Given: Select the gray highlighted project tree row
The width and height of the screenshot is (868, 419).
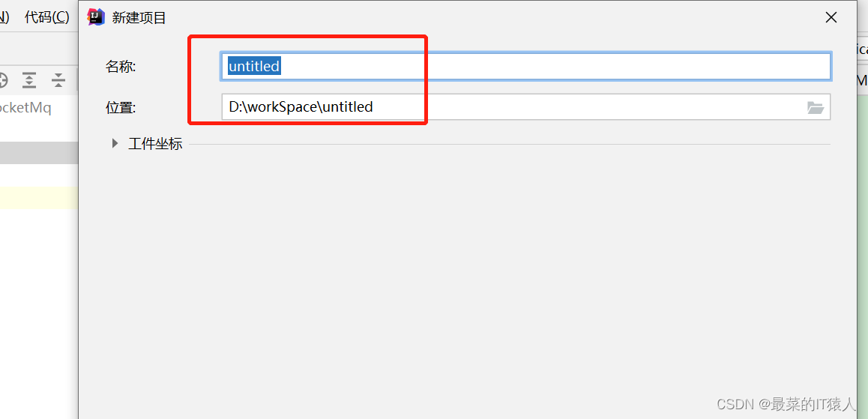Looking at the screenshot, I should [37, 153].
